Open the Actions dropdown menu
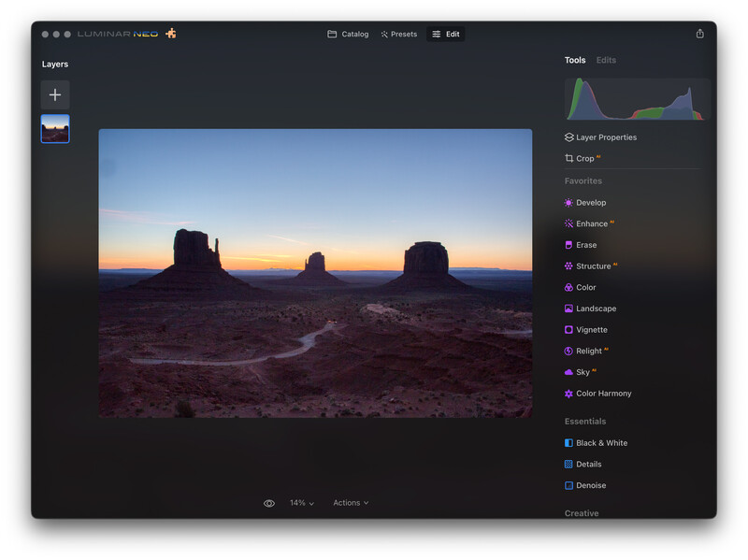 point(351,503)
